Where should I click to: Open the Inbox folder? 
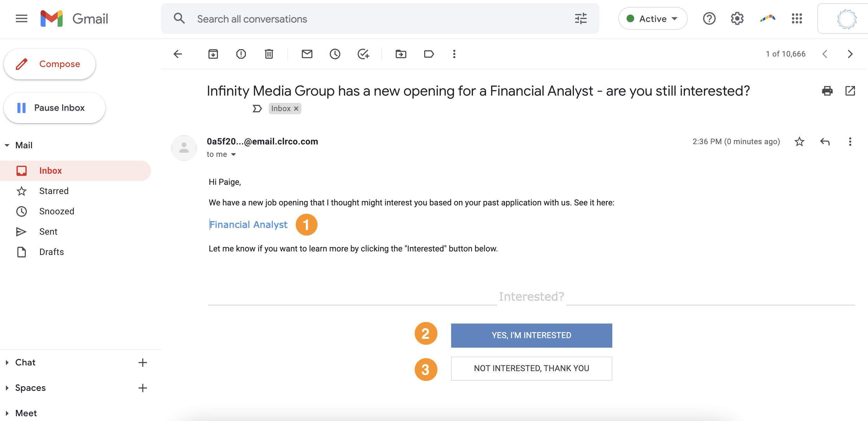76,171
